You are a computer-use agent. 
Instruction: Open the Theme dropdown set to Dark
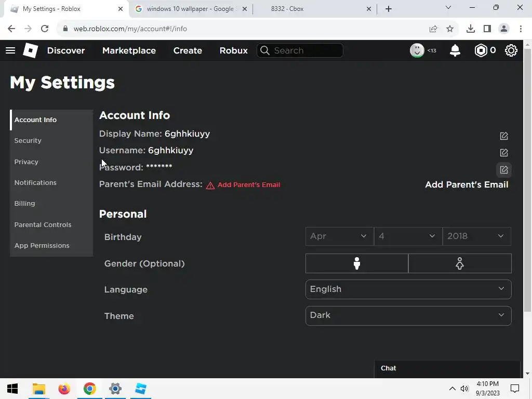click(x=408, y=316)
